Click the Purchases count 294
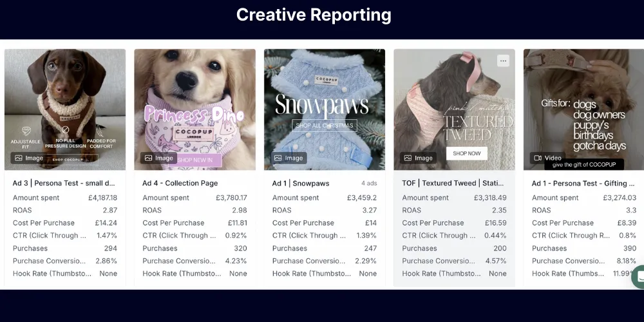This screenshot has width=644, height=322. (x=111, y=249)
